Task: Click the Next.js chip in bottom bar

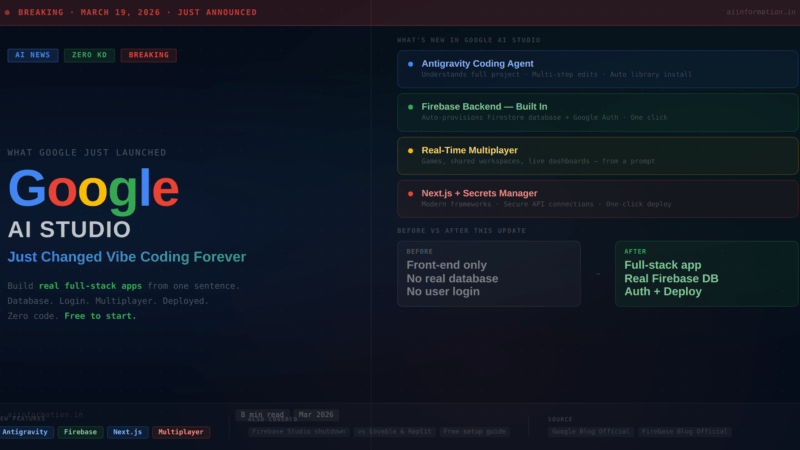Action: 127,432
